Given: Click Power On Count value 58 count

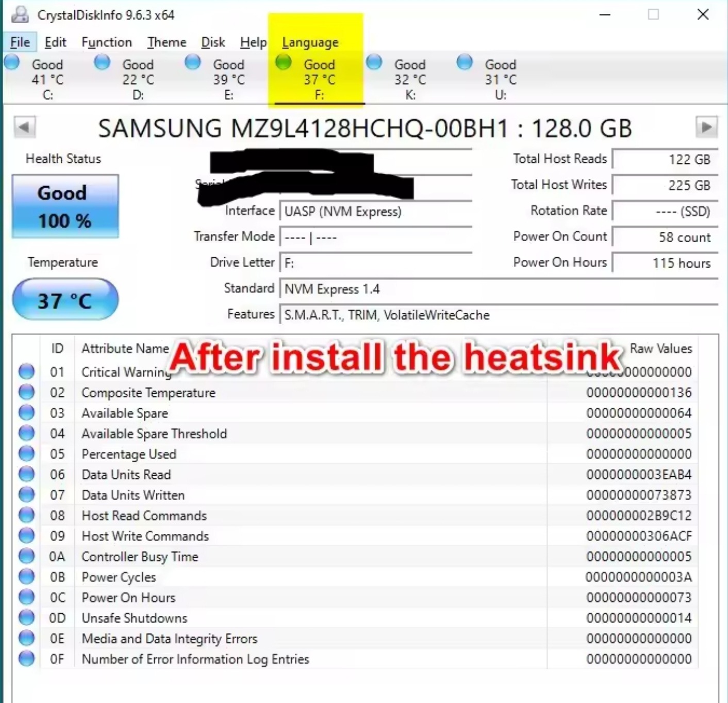Looking at the screenshot, I should tap(665, 237).
